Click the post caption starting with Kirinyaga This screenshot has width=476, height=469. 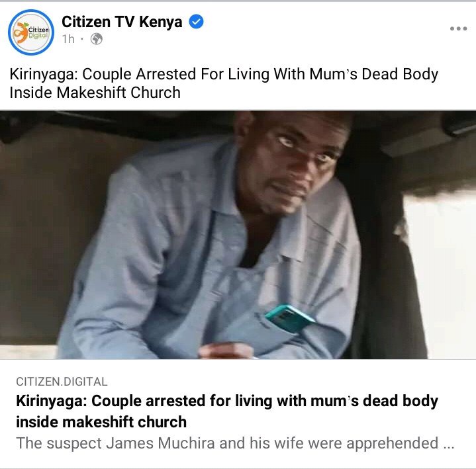[x=224, y=83]
